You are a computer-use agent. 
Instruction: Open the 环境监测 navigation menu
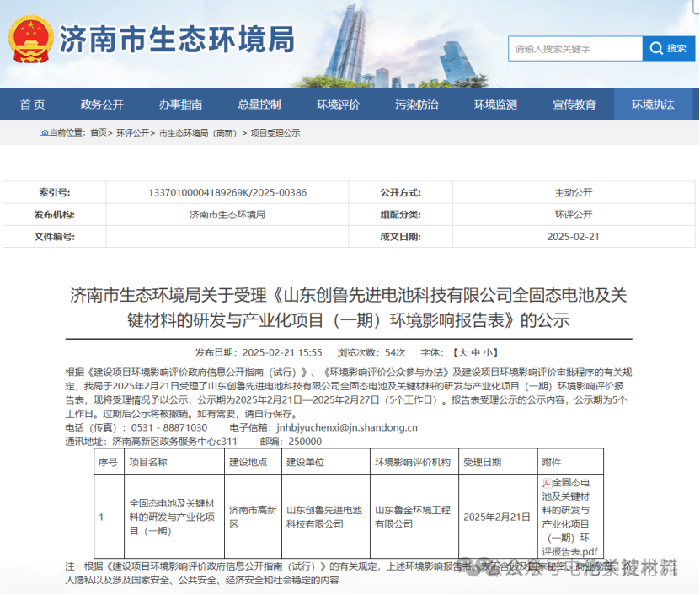coord(495,105)
